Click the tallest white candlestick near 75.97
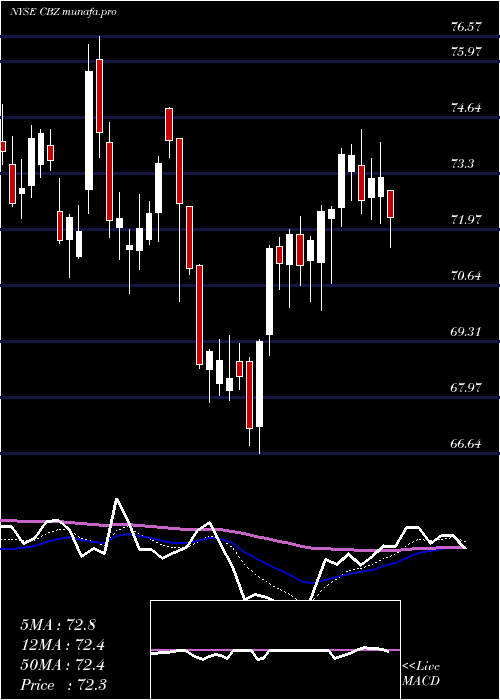This screenshot has height=700, width=500. click(x=89, y=130)
